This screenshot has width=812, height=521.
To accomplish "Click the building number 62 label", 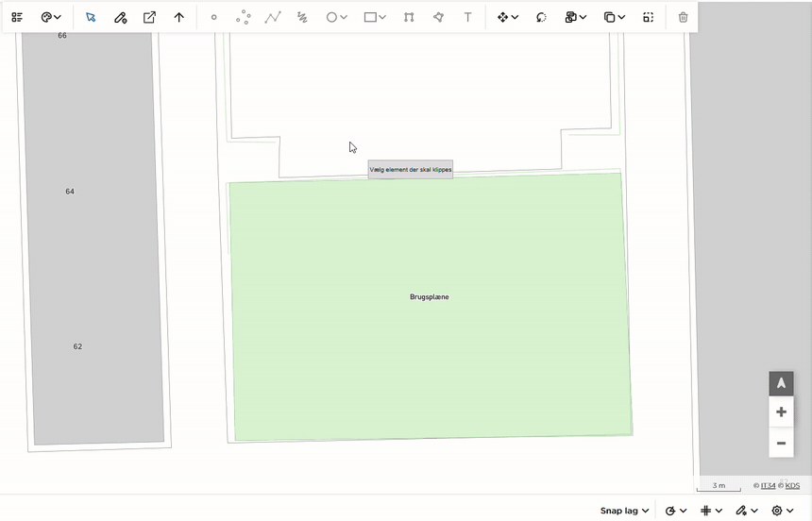I will click(77, 346).
